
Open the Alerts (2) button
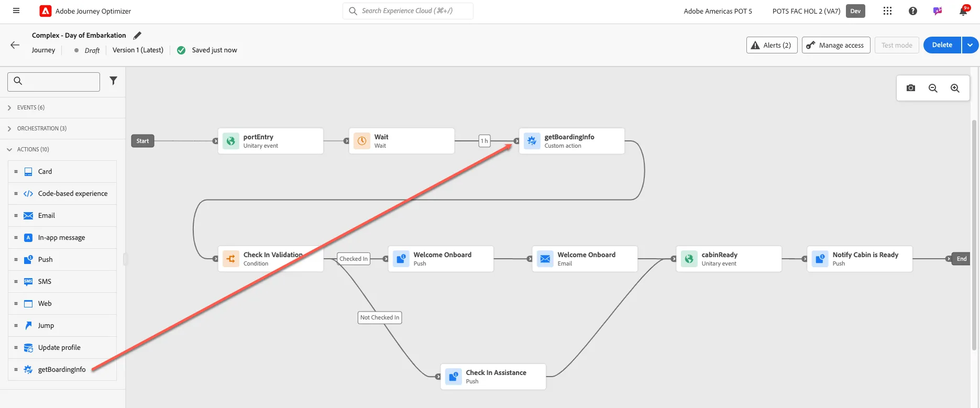(772, 45)
